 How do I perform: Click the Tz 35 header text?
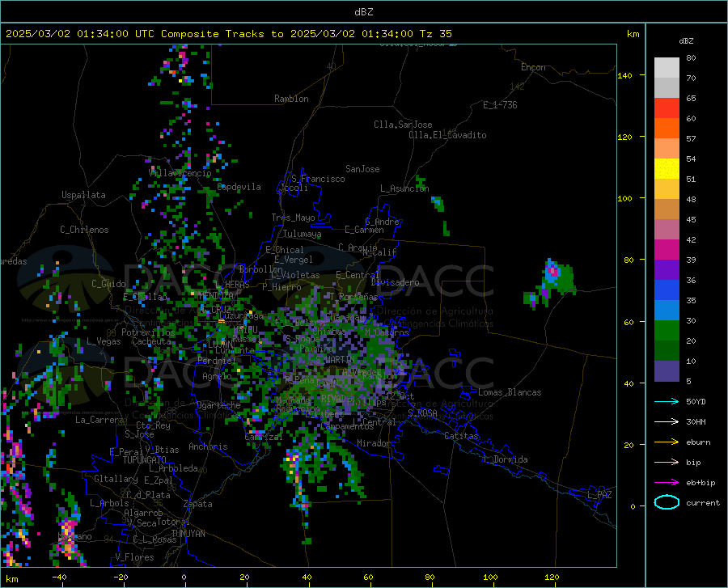coord(435,34)
